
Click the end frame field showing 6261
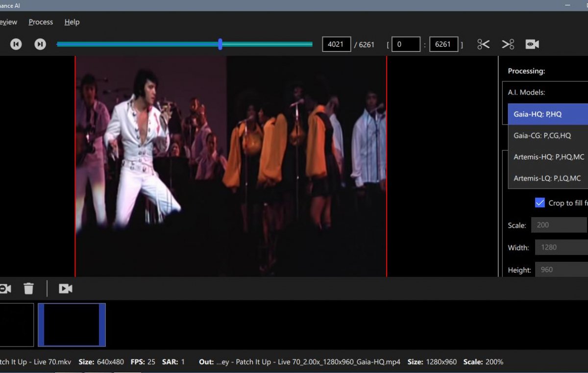(443, 44)
